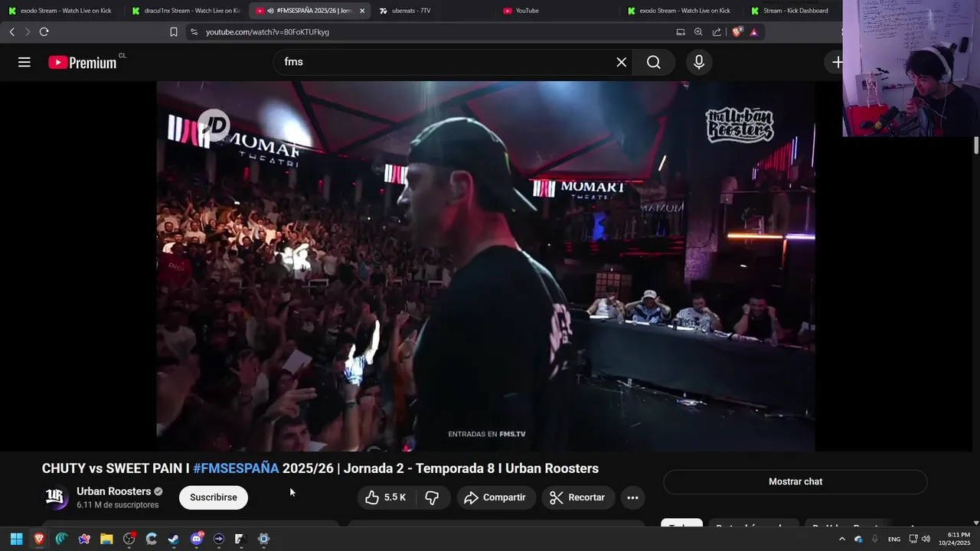Switch to the ubereats - 7TV tab
Image resolution: width=980 pixels, height=551 pixels.
[x=434, y=11]
